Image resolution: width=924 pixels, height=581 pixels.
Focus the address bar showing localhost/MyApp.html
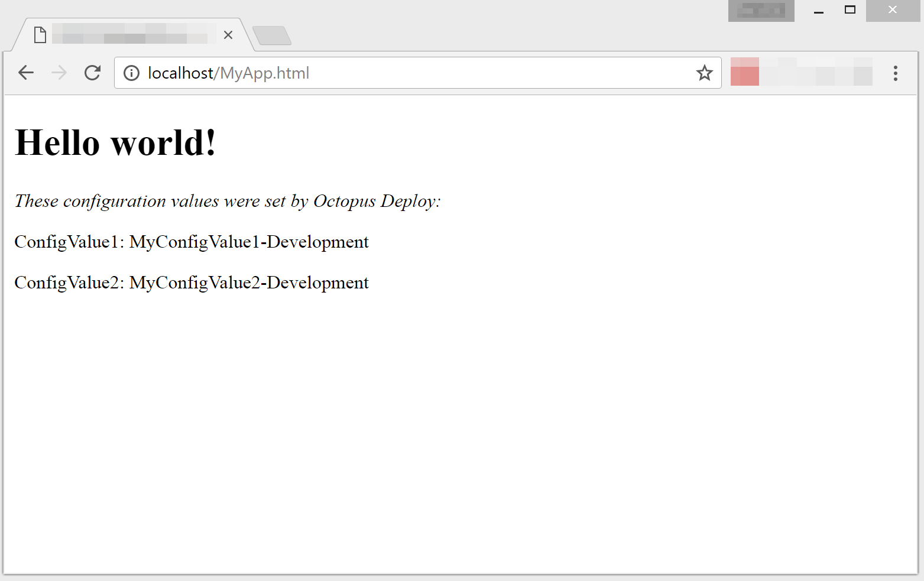414,73
